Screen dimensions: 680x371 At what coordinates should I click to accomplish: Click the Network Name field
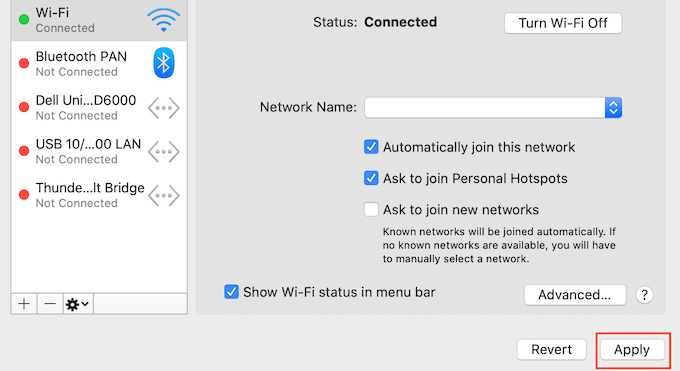[x=485, y=108]
